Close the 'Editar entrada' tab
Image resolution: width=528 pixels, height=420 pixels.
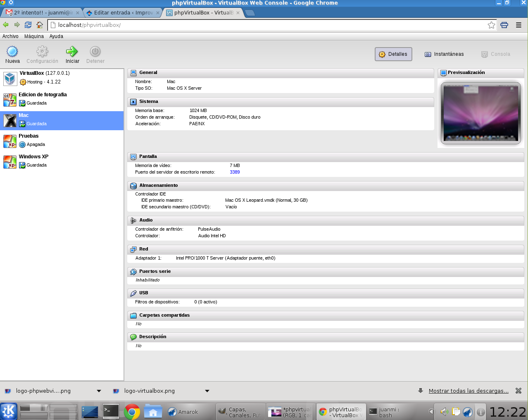pos(158,13)
